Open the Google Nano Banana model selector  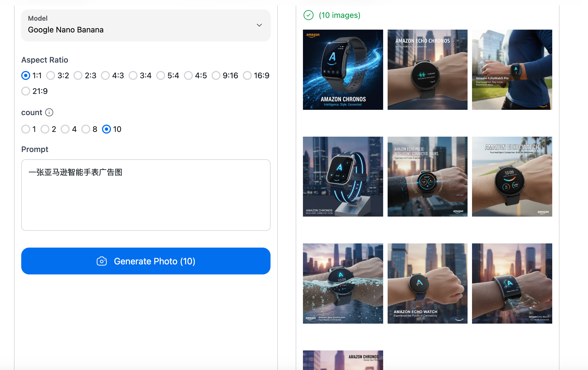tap(145, 25)
